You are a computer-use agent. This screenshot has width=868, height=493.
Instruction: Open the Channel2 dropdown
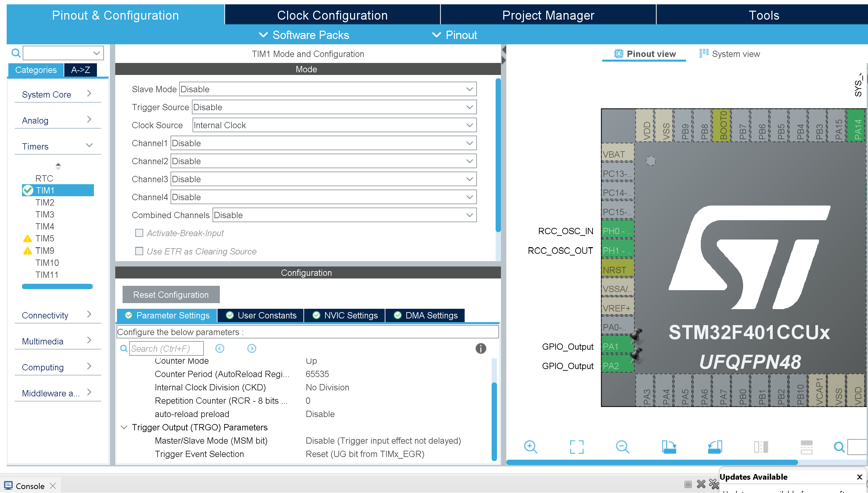[x=324, y=161]
